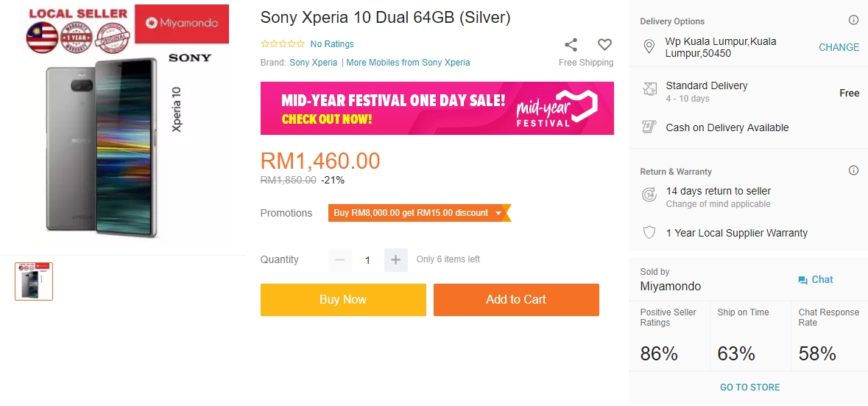Open More Mobiles from Sony Xperia
The height and width of the screenshot is (406, 868).
tap(408, 63)
